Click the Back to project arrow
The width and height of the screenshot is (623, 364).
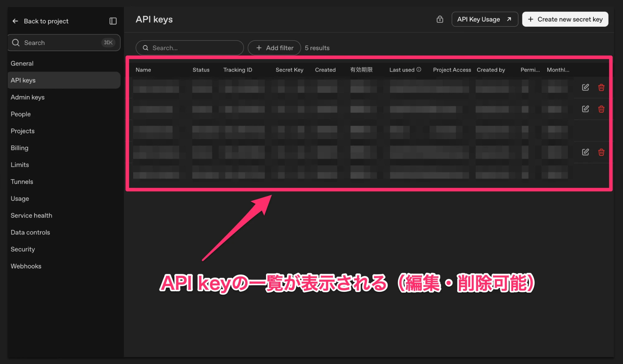15,21
